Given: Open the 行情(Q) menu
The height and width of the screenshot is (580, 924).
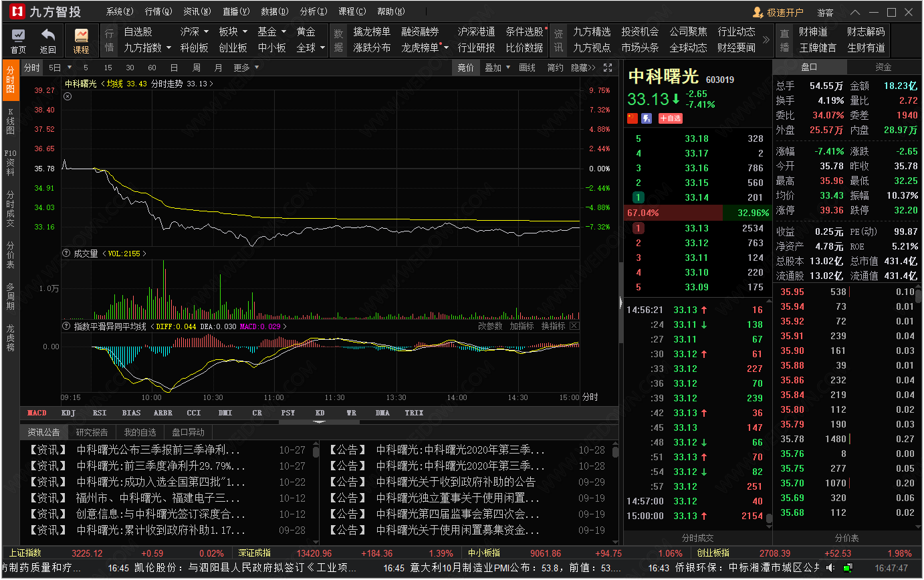Looking at the screenshot, I should point(158,12).
